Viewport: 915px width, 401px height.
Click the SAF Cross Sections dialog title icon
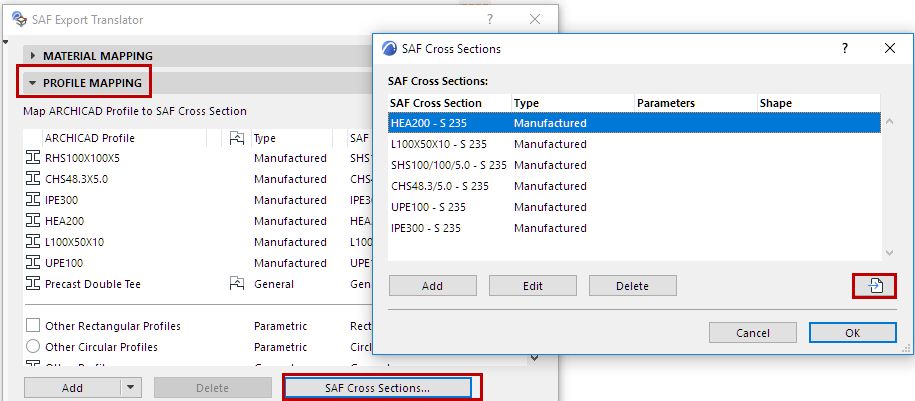[389, 48]
